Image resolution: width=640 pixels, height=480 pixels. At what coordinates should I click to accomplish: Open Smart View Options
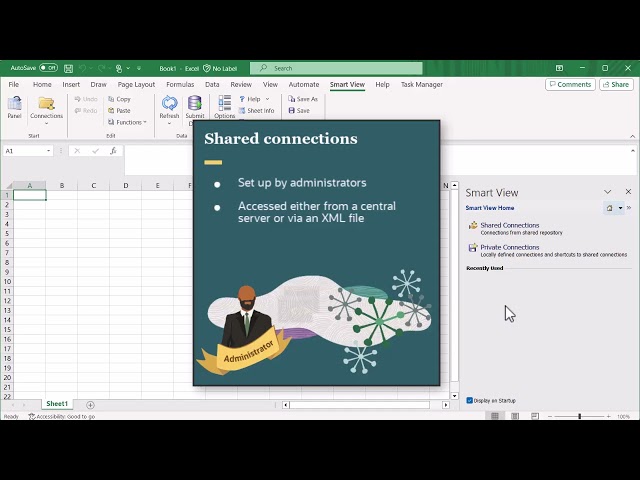point(224,107)
